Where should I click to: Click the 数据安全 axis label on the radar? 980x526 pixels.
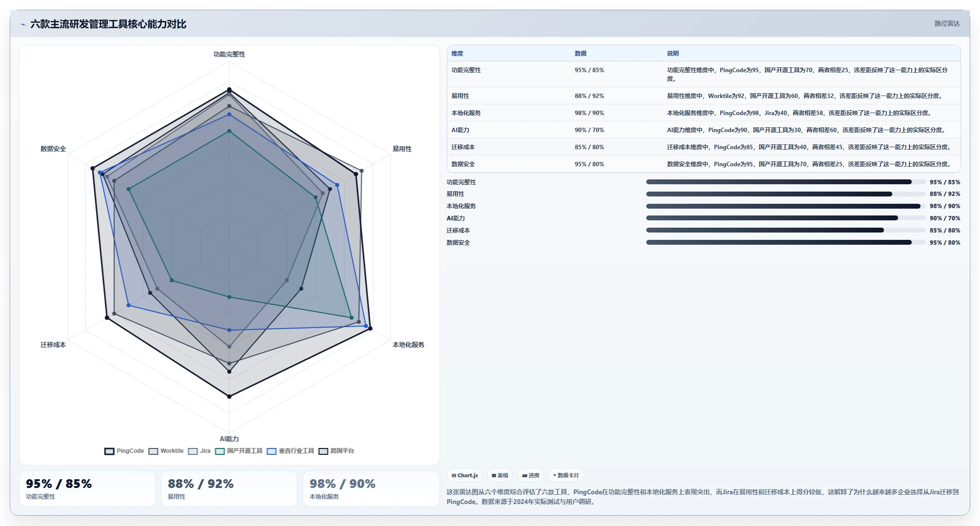click(x=53, y=149)
